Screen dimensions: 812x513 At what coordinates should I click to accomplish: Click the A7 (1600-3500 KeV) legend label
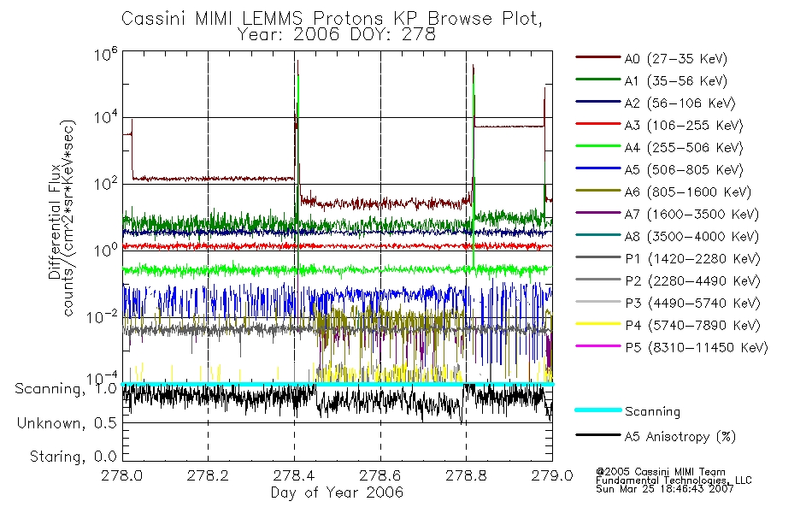[691, 215]
